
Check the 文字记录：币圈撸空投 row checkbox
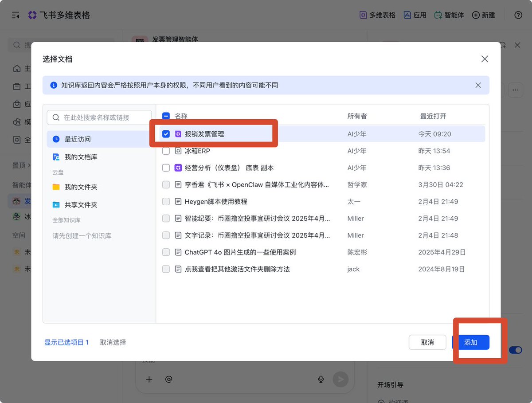166,235
